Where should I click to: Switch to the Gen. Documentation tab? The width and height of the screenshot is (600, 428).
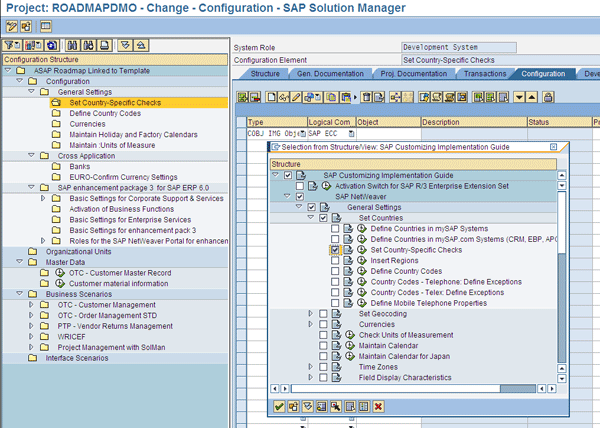click(330, 74)
